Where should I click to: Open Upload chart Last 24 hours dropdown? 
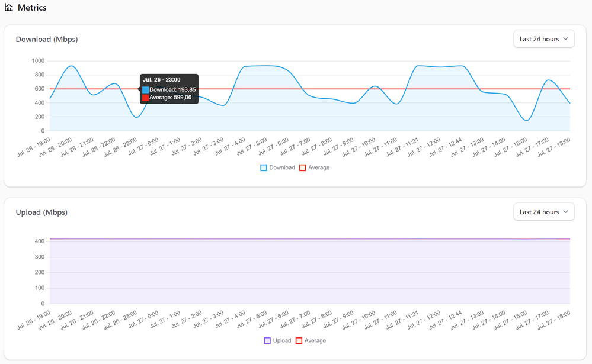point(543,212)
